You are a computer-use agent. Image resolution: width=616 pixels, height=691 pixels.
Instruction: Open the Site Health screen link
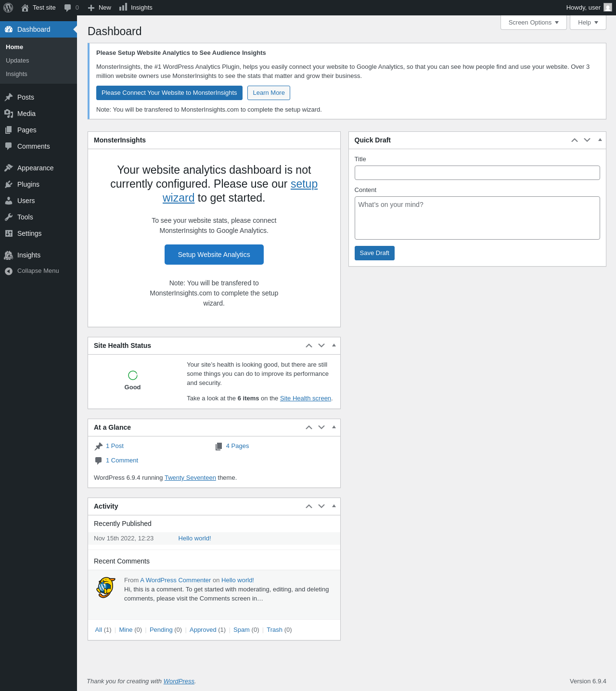click(305, 398)
